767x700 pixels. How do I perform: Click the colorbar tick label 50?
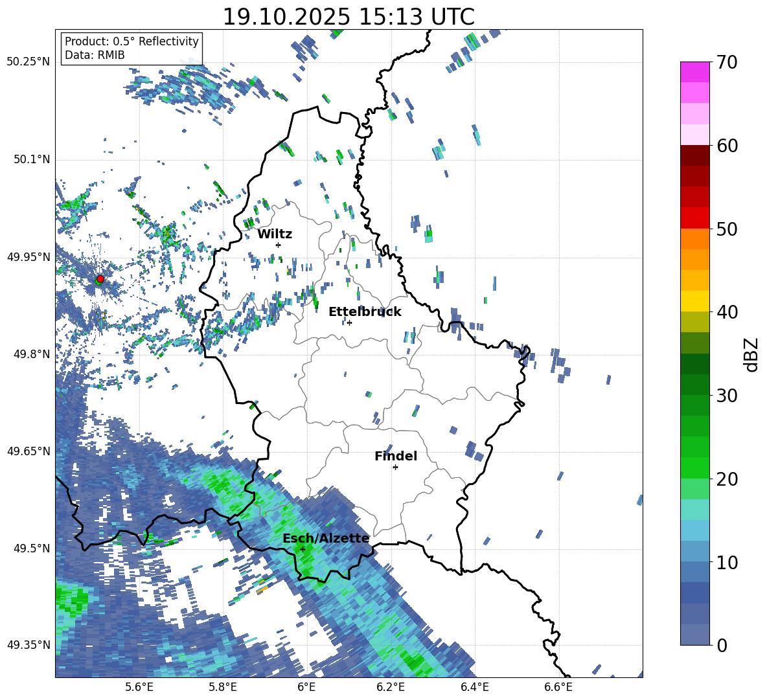(x=727, y=229)
